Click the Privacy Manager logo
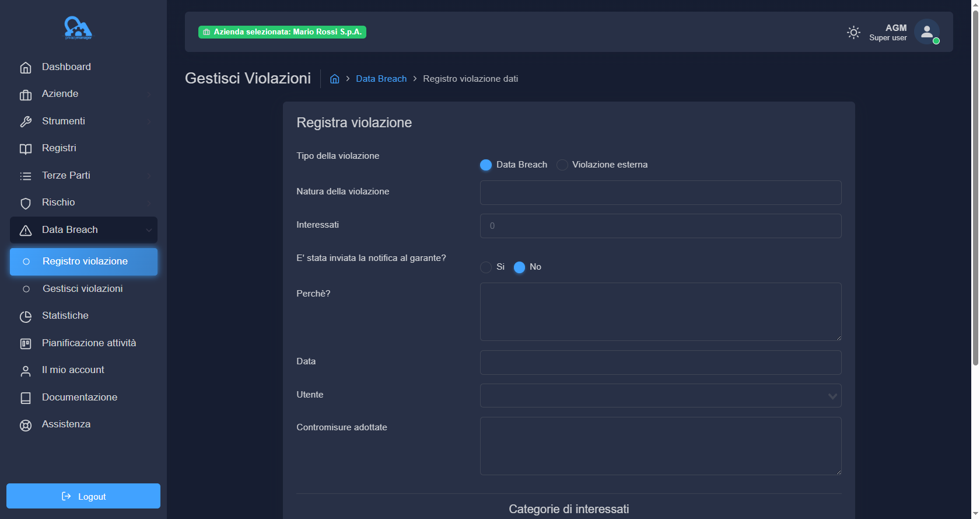 point(78,28)
